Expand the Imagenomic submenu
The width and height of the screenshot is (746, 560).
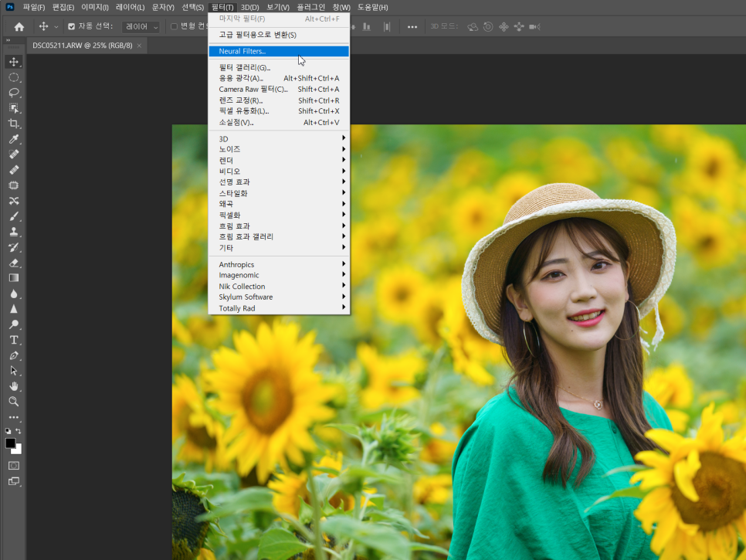(279, 275)
